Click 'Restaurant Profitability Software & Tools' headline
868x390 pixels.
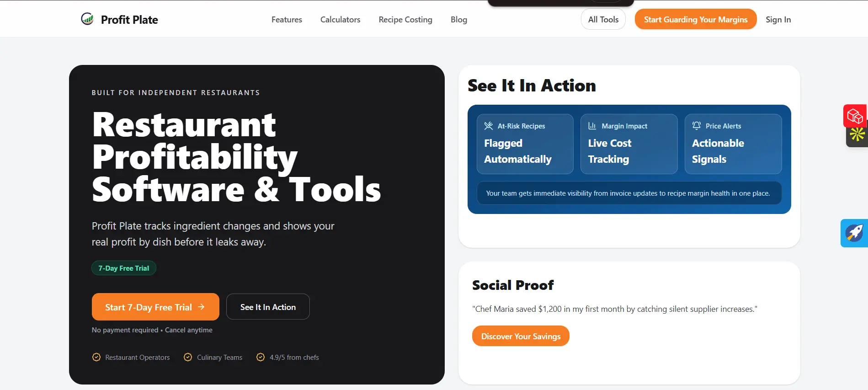click(236, 157)
